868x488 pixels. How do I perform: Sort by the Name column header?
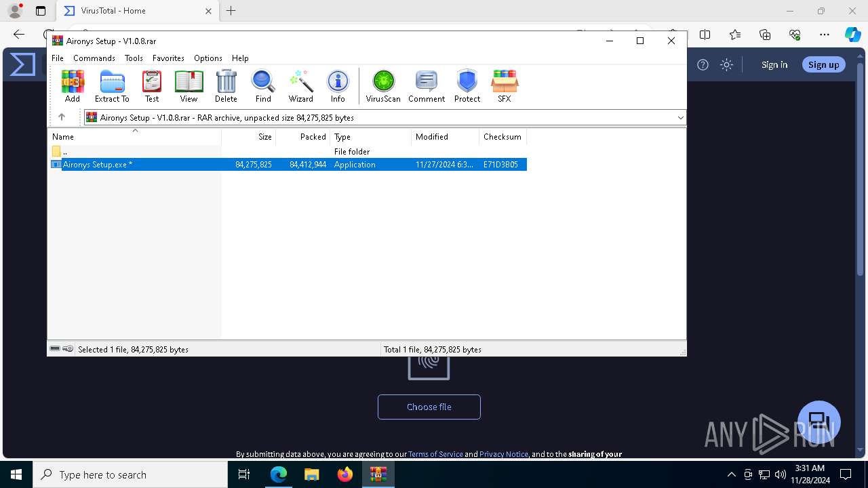click(134, 137)
